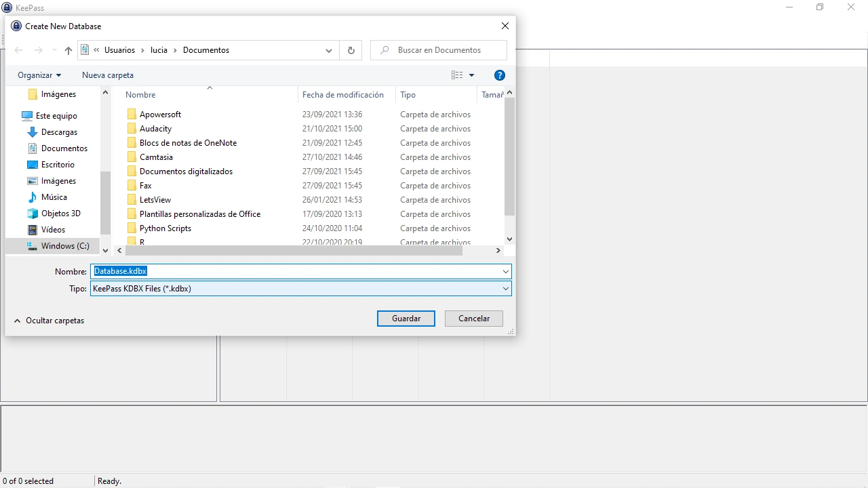Select the Python Scripts folder
This screenshot has width=868, height=488.
(165, 228)
